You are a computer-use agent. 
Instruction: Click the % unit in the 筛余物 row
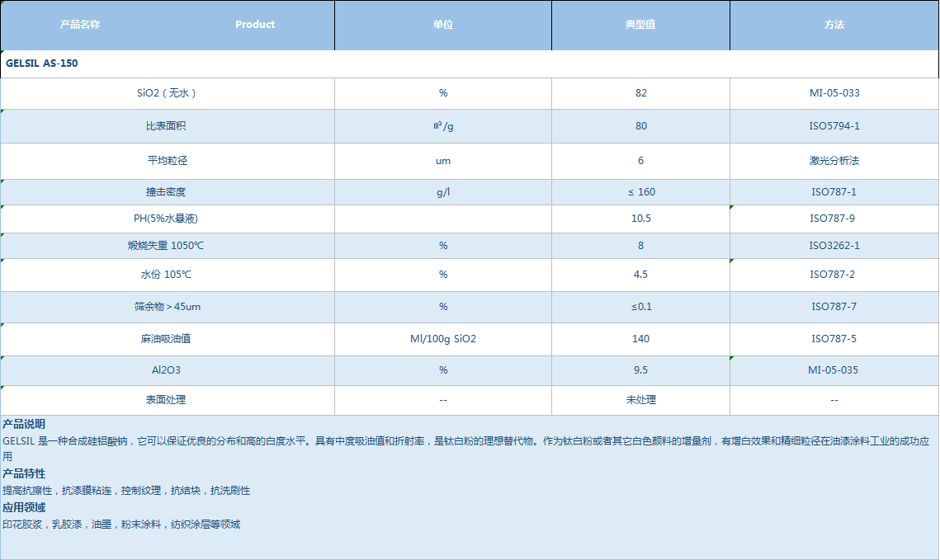pos(443,308)
